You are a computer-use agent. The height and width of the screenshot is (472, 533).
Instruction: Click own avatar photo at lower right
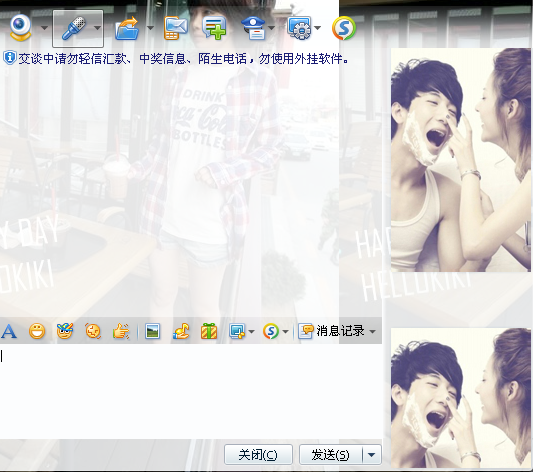461,398
